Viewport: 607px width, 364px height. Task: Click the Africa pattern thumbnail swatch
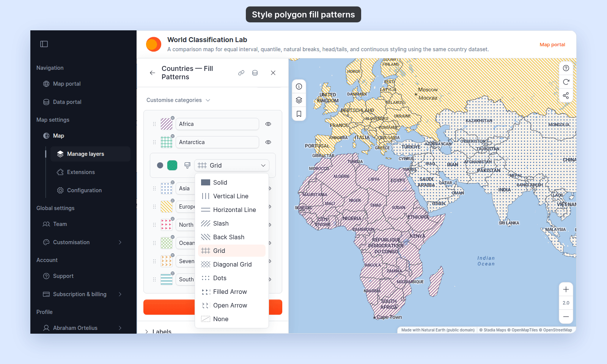[x=167, y=124]
